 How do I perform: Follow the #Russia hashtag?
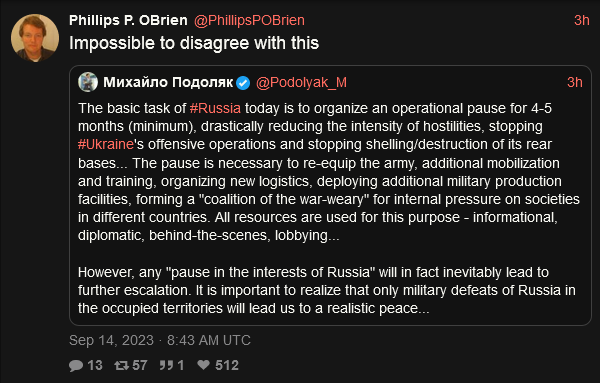[215, 108]
